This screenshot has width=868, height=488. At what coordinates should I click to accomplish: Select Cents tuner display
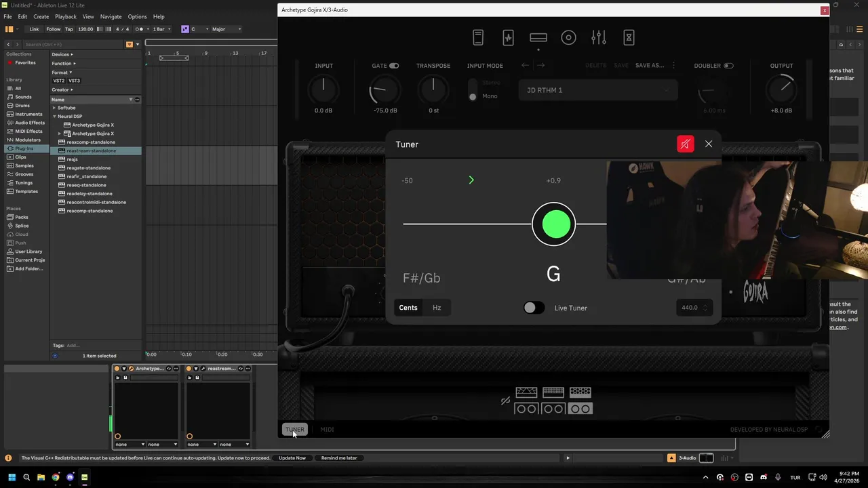point(408,308)
